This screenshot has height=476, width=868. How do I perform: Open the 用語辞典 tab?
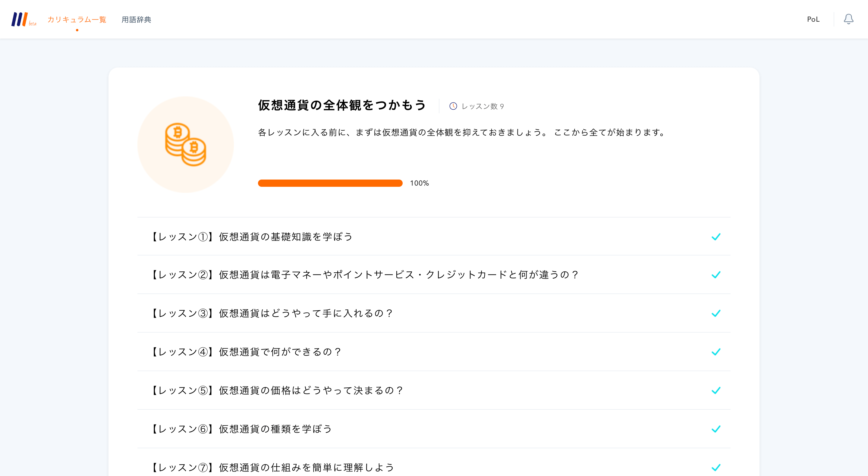coord(136,20)
